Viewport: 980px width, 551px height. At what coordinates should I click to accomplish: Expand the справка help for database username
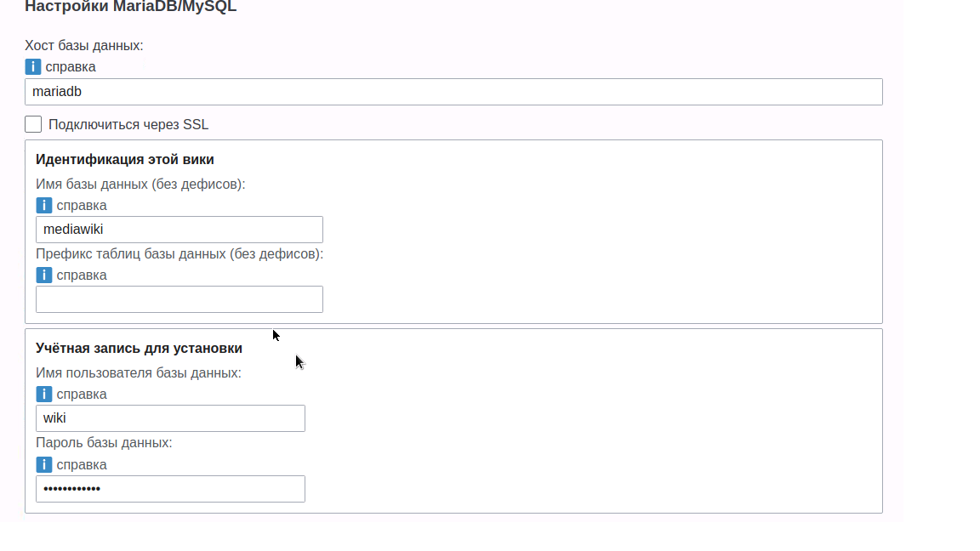coord(82,394)
